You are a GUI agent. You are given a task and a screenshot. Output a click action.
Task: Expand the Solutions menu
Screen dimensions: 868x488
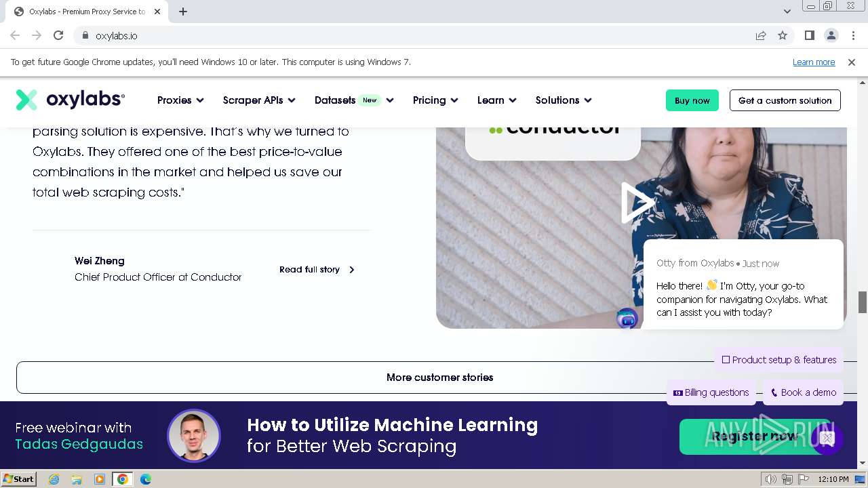point(564,100)
